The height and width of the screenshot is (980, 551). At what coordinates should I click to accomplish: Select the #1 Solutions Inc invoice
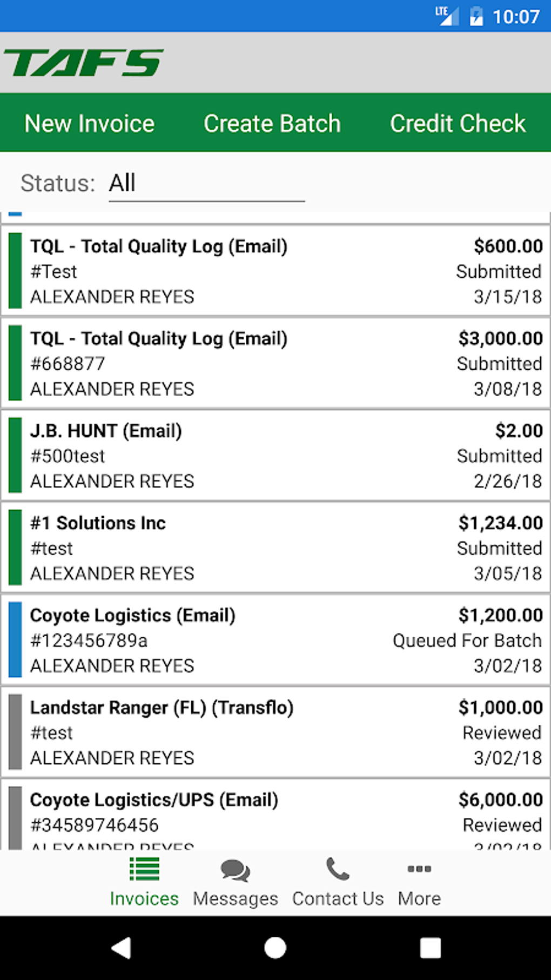(275, 548)
